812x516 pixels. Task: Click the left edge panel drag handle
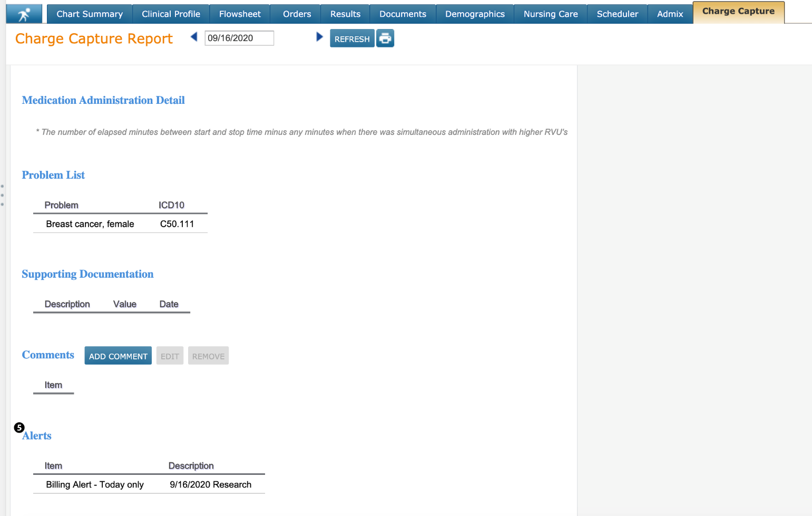(3, 195)
